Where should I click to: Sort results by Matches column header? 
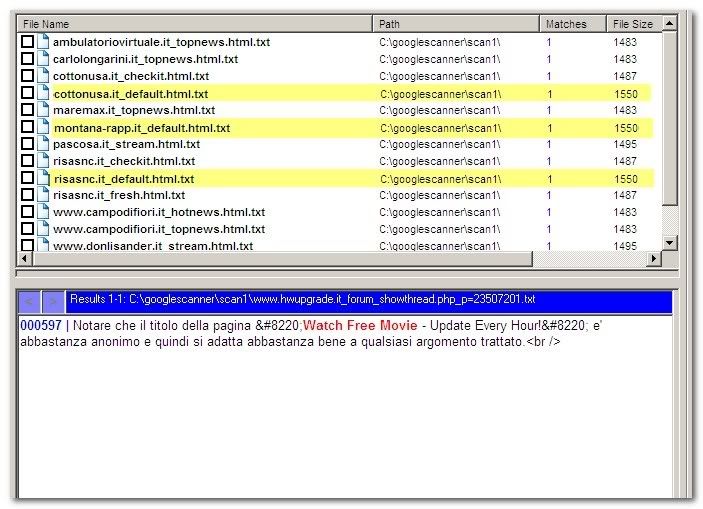pos(571,23)
